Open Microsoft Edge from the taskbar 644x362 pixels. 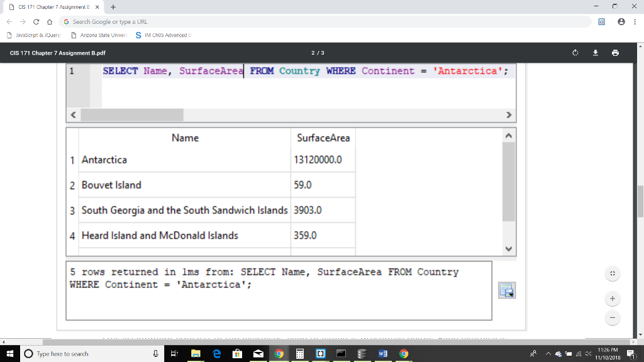216,353
